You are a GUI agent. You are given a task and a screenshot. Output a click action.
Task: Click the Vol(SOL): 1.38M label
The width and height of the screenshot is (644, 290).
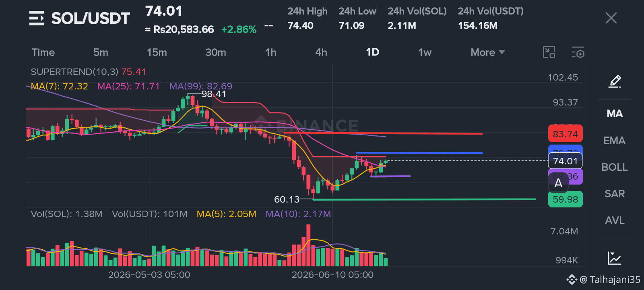(67, 214)
